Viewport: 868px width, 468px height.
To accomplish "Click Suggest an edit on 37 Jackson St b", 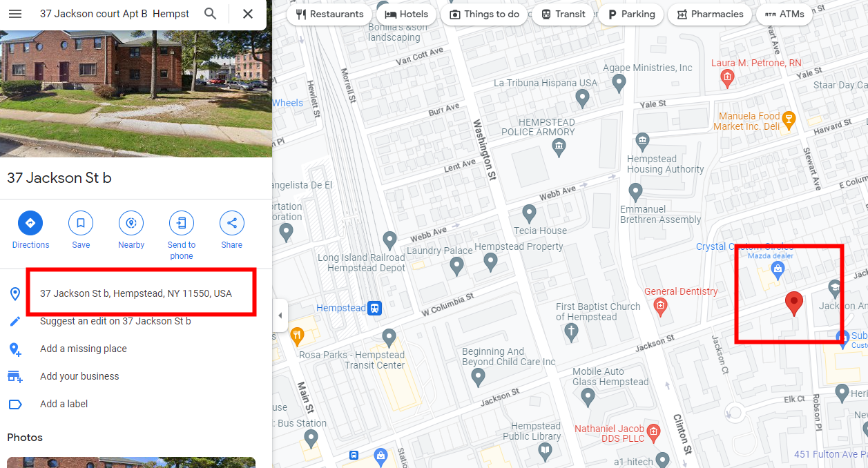I will (115, 321).
